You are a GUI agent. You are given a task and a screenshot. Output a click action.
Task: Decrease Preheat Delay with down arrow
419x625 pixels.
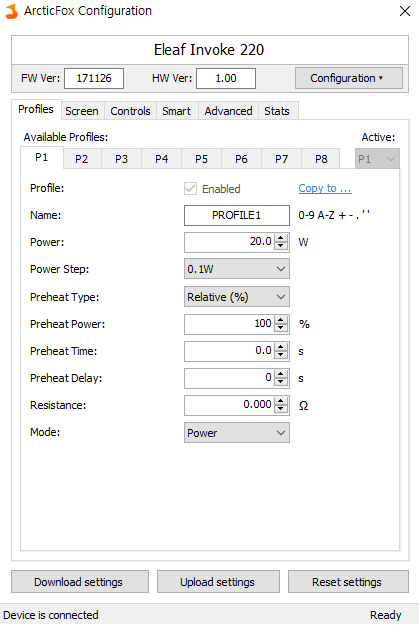click(x=281, y=383)
